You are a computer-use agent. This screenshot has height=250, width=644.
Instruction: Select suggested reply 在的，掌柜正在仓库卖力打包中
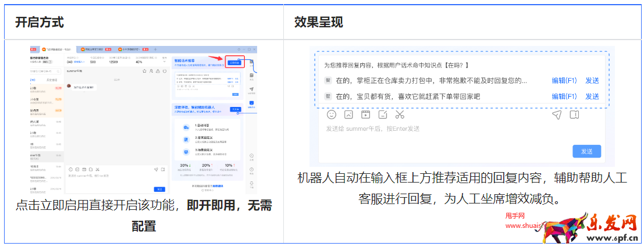click(431, 80)
